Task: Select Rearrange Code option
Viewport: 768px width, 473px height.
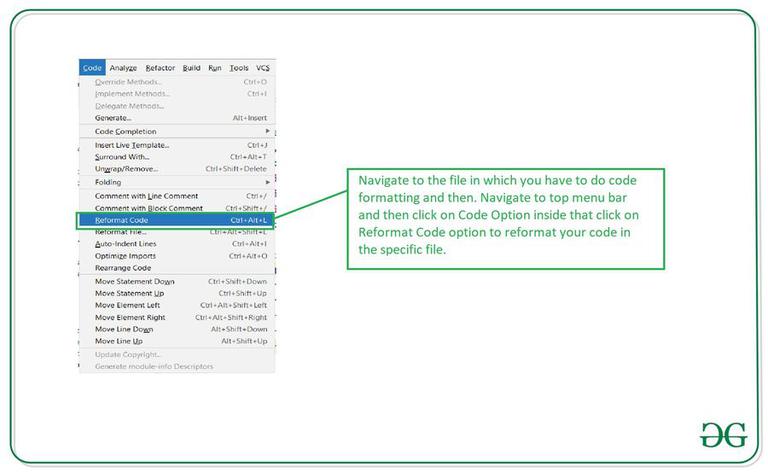Action: [x=176, y=268]
